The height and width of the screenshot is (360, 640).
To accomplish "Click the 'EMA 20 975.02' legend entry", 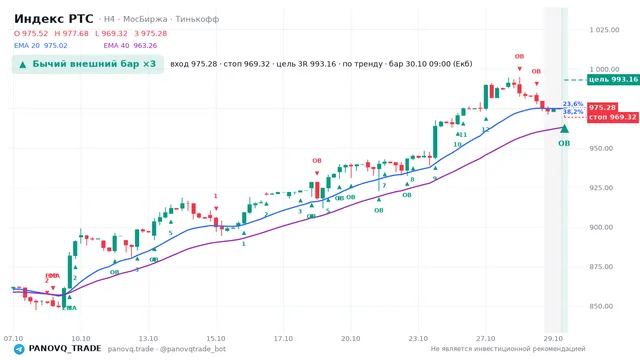I will point(41,46).
